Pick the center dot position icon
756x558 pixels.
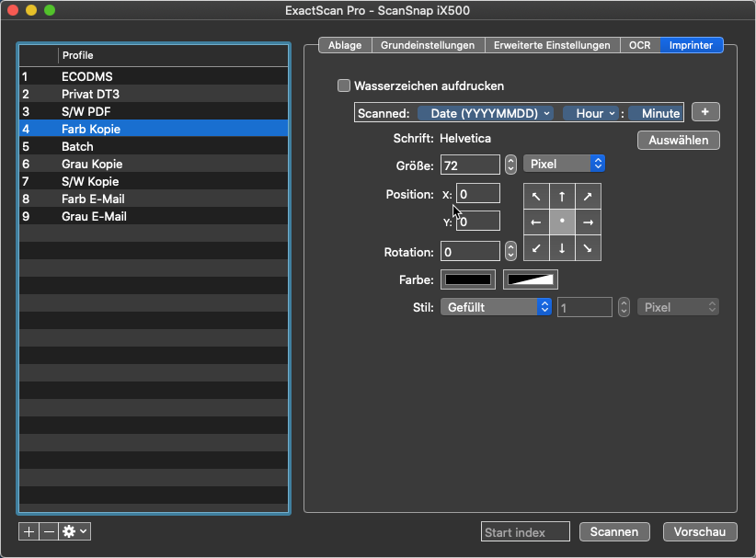[x=562, y=222]
